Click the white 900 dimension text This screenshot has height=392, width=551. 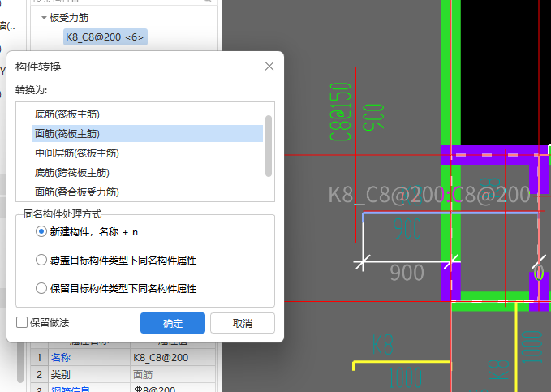click(407, 273)
